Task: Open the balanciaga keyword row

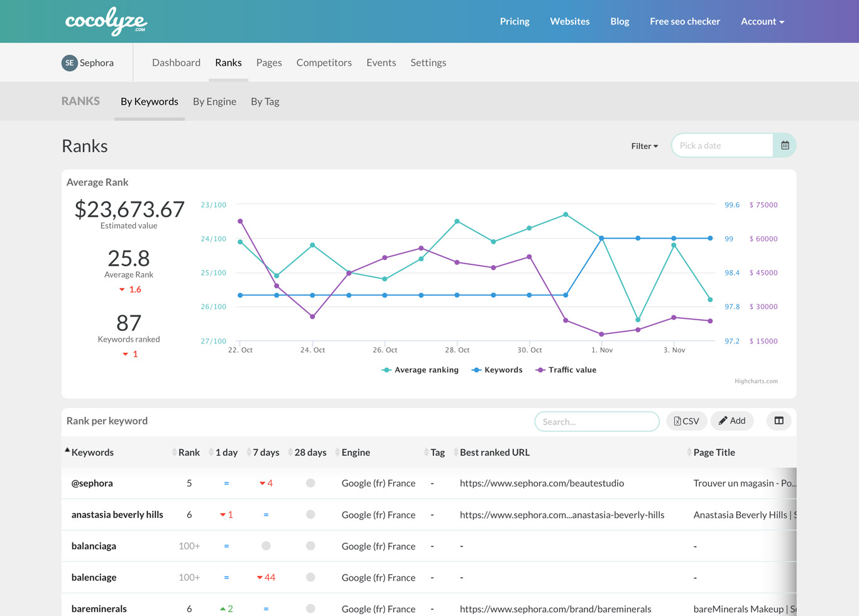Action: [x=94, y=546]
